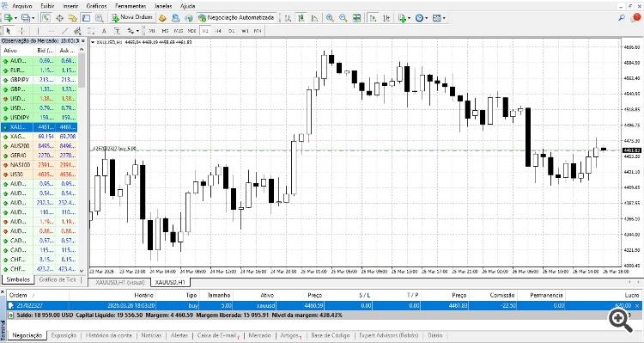This screenshot has height=343, width=644.
Task: Sort orders by the Lucro column header
Action: [x=632, y=295]
